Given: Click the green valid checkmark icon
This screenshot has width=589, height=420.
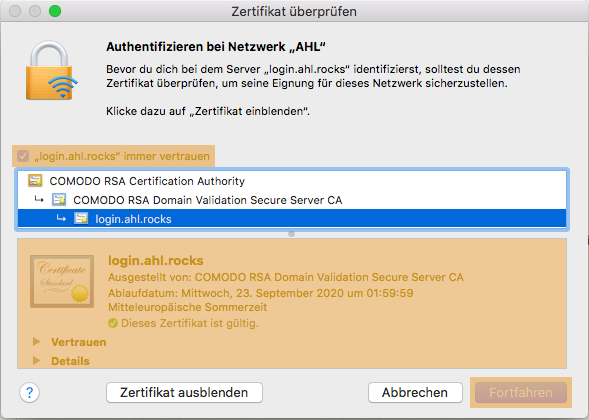Looking at the screenshot, I should pyautogui.click(x=113, y=323).
